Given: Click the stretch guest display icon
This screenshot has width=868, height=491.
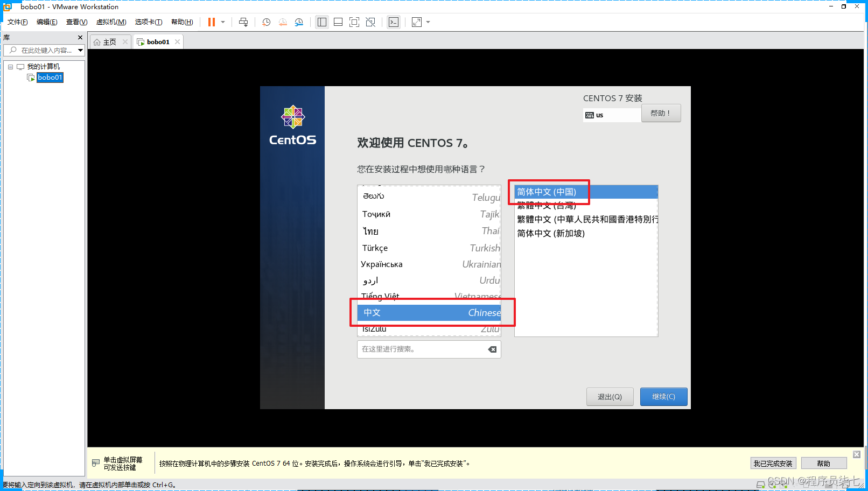Looking at the screenshot, I should (417, 22).
